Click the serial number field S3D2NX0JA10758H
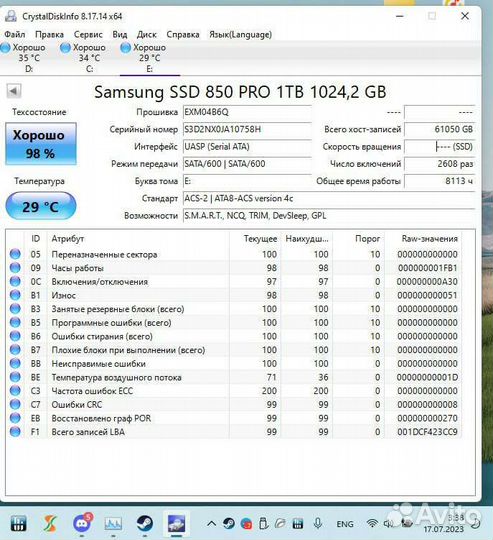This screenshot has height=540, width=493. (x=247, y=129)
